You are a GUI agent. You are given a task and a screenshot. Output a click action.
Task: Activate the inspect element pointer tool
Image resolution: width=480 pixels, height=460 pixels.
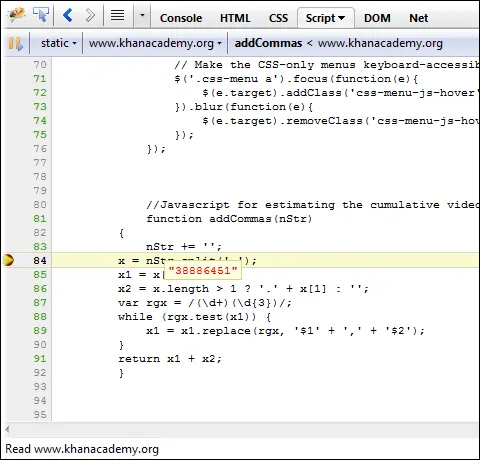41,15
